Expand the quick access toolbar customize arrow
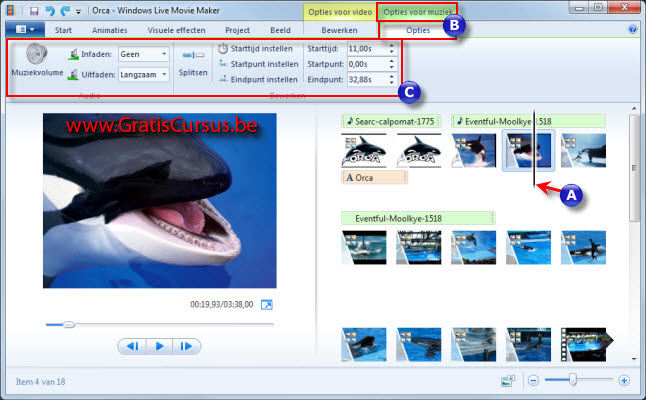 (78, 12)
